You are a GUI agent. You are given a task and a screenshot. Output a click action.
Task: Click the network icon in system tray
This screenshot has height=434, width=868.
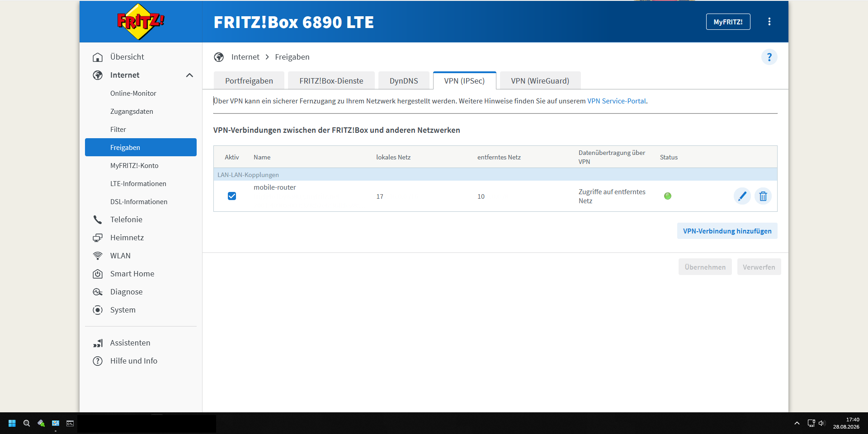point(811,423)
